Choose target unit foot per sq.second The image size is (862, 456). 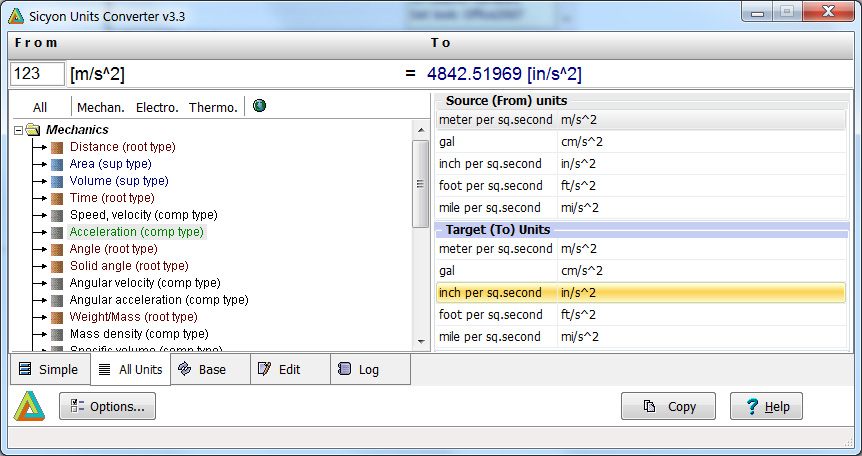click(641, 315)
